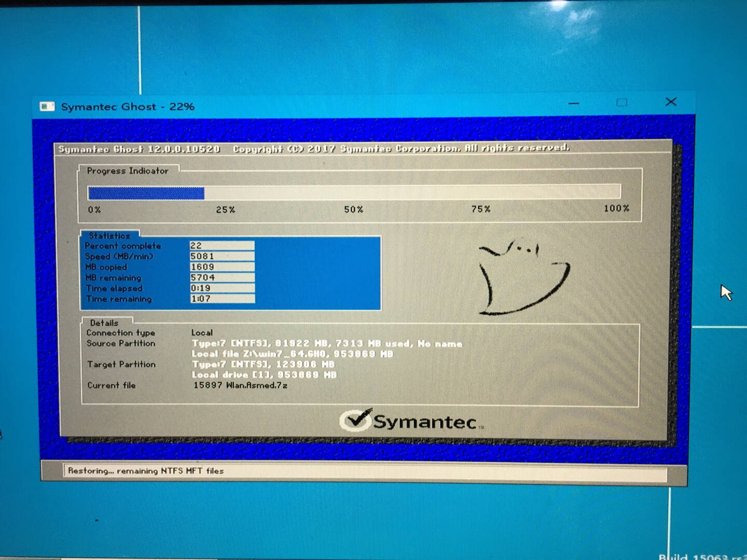The height and width of the screenshot is (560, 747).
Task: Click the 25% progress scale mark
Action: click(226, 209)
